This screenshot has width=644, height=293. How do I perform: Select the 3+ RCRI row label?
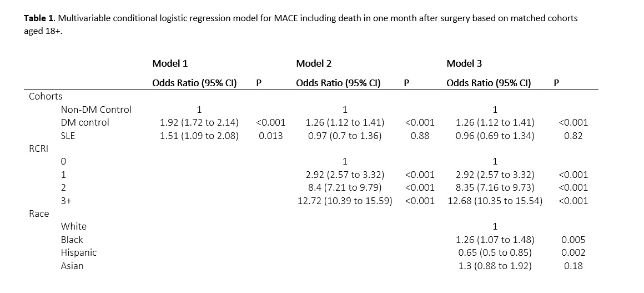(66, 201)
